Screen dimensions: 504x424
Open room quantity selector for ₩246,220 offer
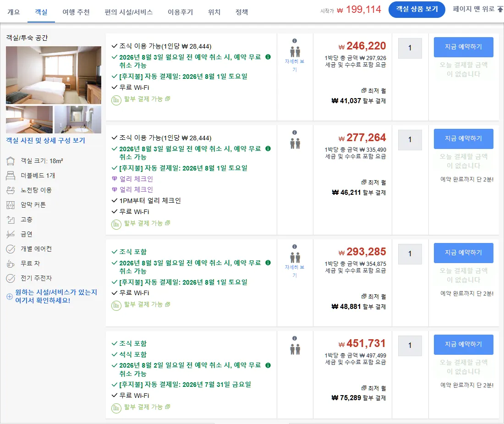[x=410, y=48]
